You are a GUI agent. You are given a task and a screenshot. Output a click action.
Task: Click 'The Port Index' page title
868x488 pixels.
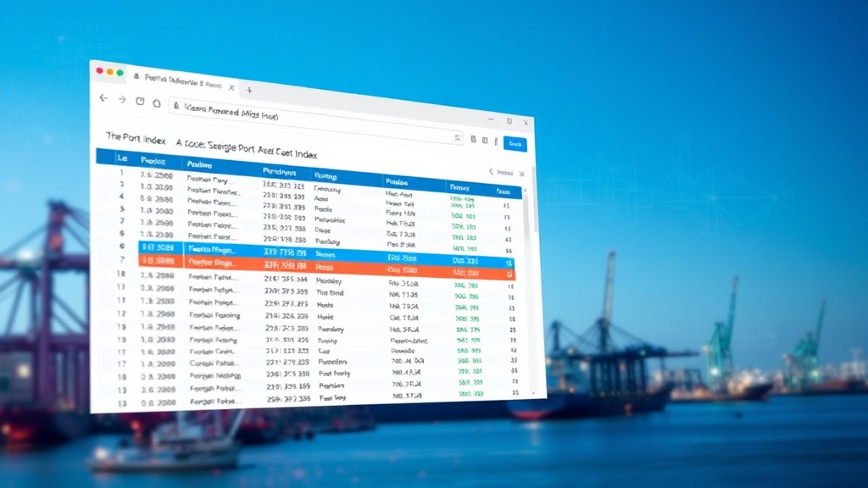(136, 138)
